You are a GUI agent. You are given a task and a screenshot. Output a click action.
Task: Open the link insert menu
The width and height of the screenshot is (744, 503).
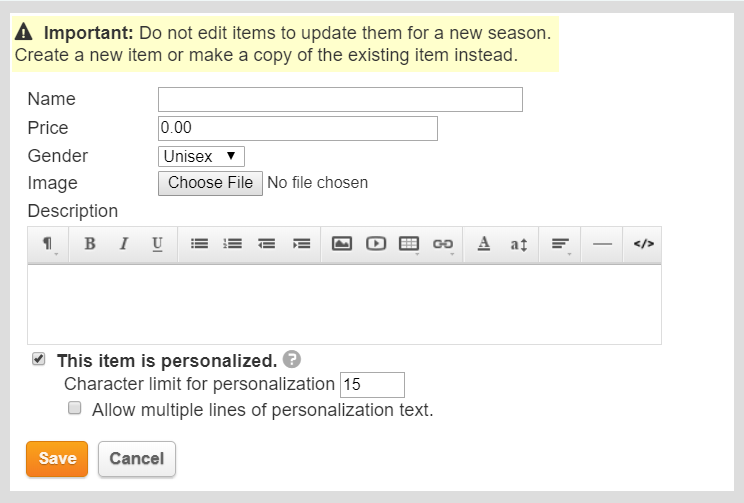pos(443,244)
